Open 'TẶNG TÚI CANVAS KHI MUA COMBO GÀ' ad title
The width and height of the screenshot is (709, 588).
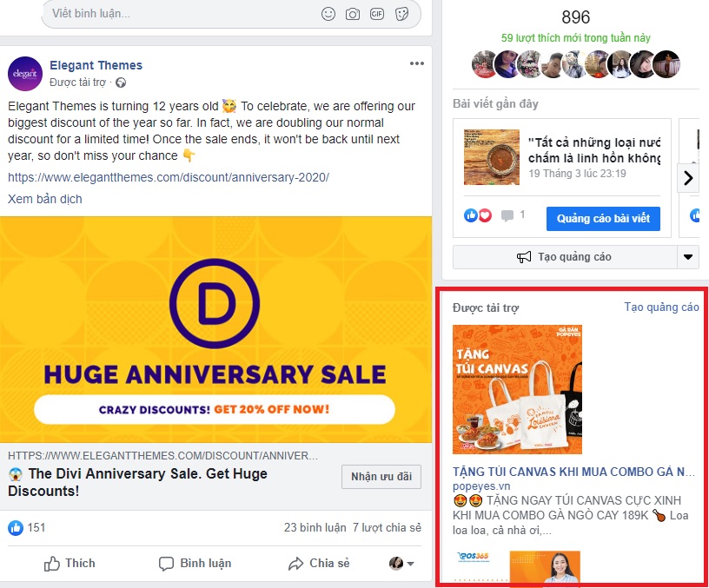(x=573, y=472)
